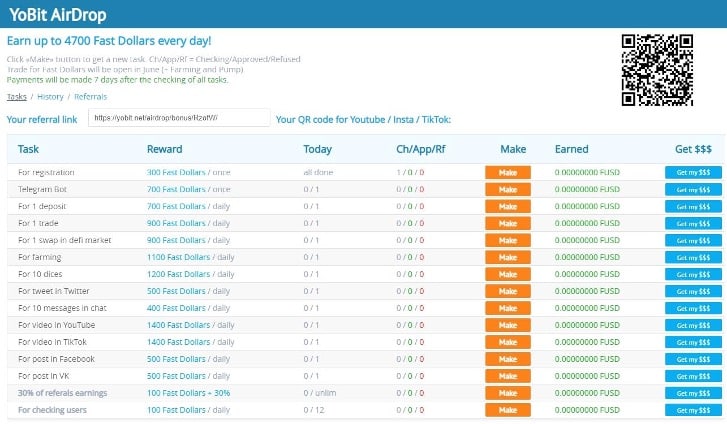The width and height of the screenshot is (727, 424).
Task: Click Get my $$$ for YouTube video
Action: pos(693,325)
